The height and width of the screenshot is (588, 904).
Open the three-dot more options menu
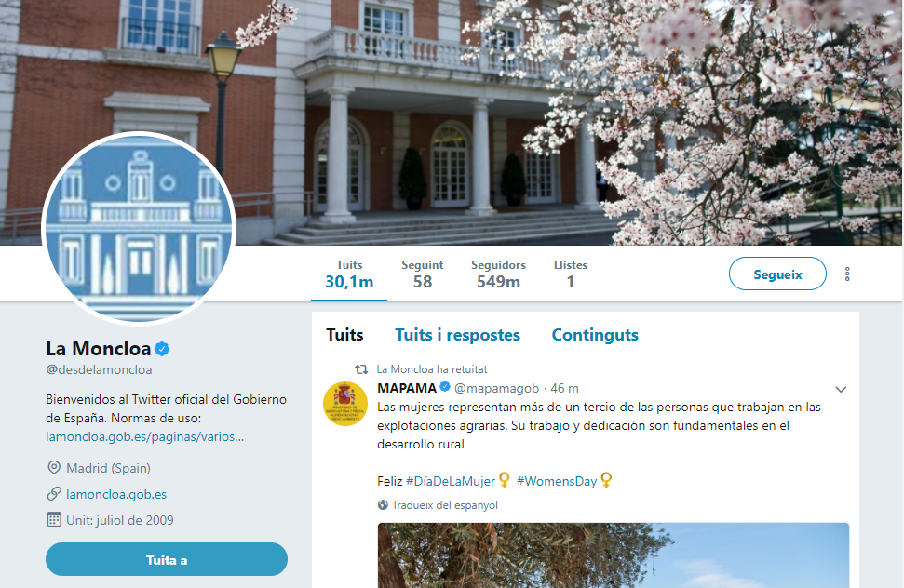[x=847, y=274]
